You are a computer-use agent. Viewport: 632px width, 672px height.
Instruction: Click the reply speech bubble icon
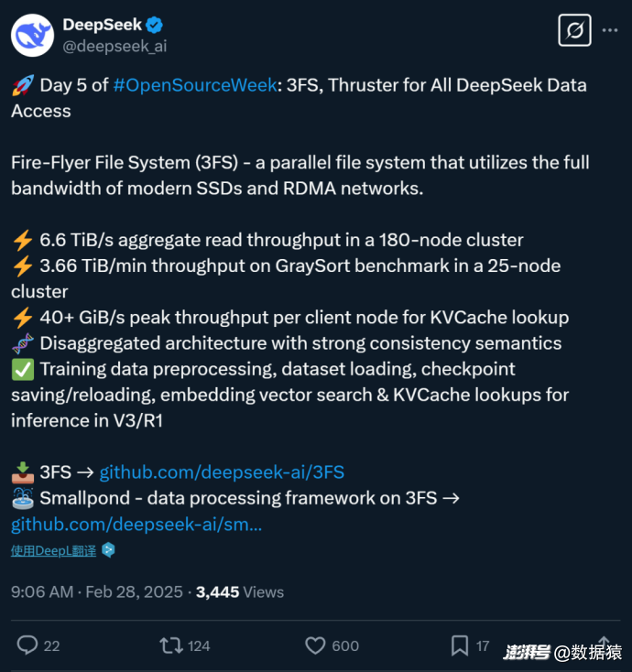[x=27, y=645]
